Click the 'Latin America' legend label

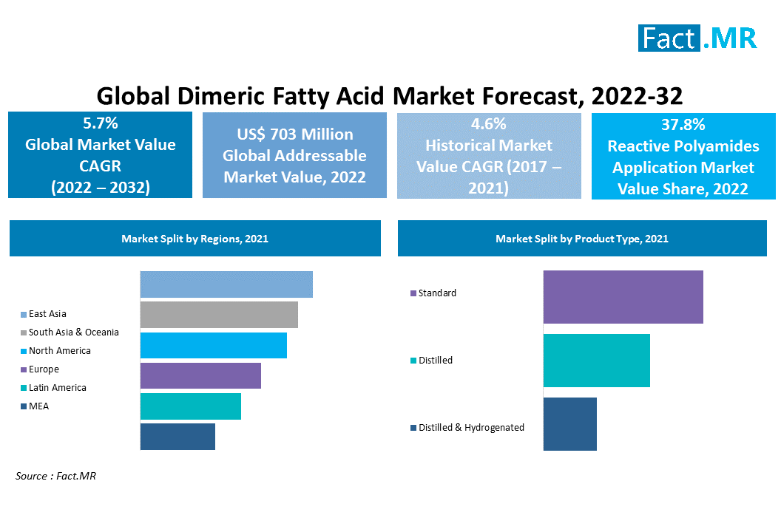pyautogui.click(x=57, y=388)
